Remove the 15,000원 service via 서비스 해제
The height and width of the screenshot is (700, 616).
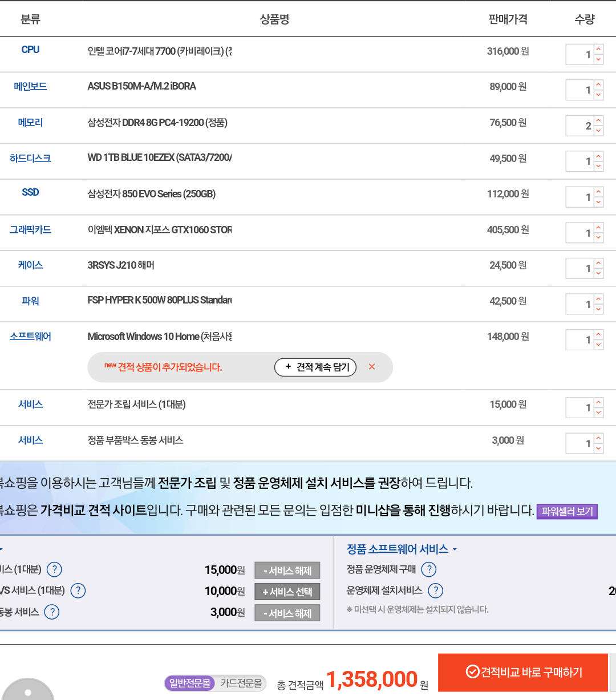(x=287, y=570)
